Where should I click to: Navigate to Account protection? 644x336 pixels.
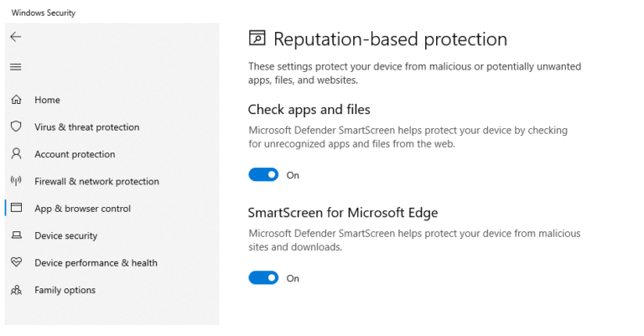pyautogui.click(x=75, y=154)
